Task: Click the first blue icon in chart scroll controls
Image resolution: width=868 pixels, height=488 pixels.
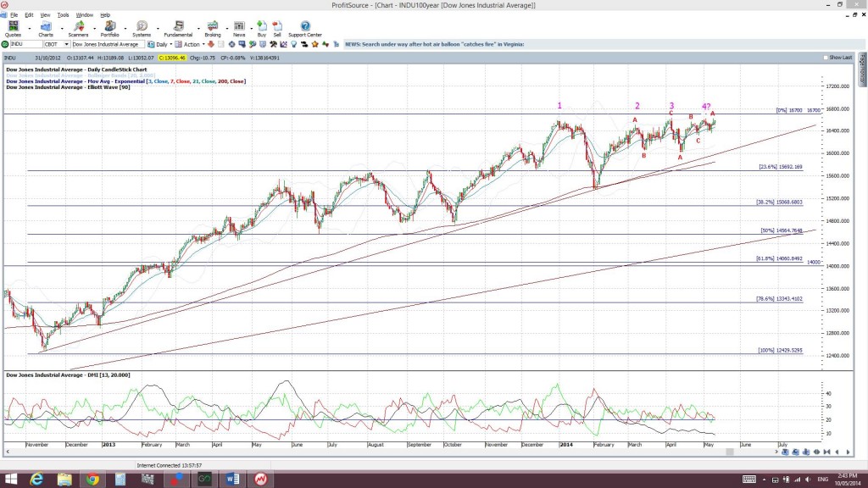Action: [x=785, y=452]
